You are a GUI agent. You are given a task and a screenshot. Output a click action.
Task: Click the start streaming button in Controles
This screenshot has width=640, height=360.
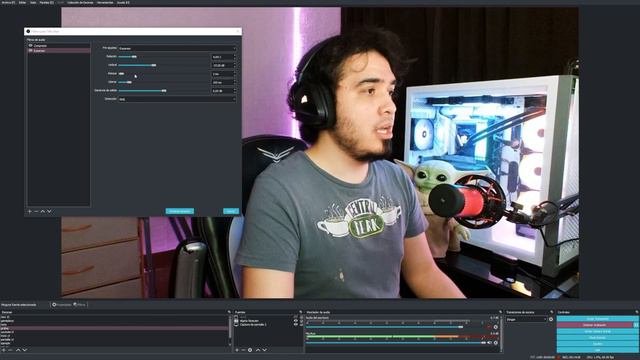[x=598, y=319]
